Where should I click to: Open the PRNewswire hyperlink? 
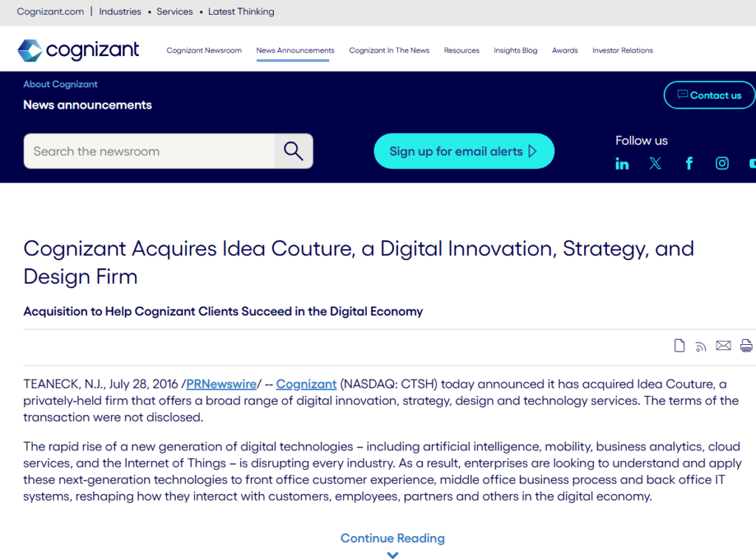(x=221, y=384)
